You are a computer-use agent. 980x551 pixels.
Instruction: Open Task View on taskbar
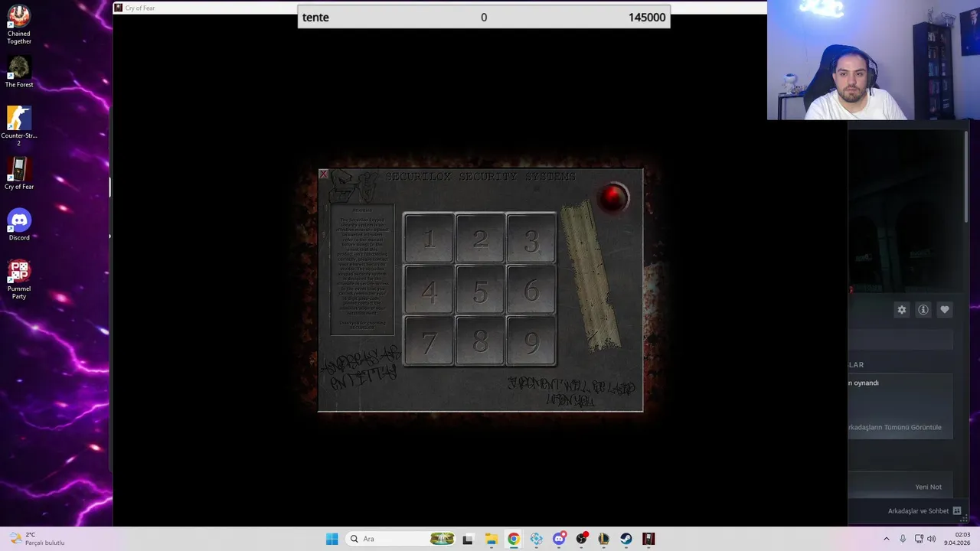[468, 539]
